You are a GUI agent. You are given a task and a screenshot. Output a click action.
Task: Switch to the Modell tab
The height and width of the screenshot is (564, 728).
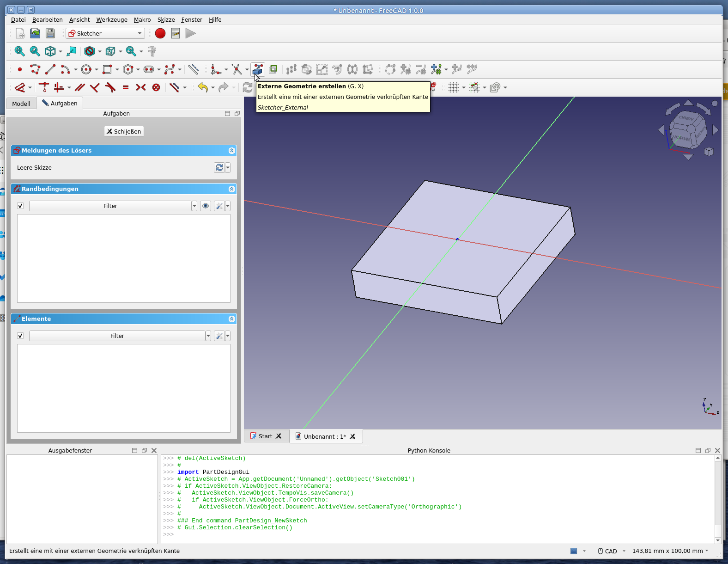(21, 104)
